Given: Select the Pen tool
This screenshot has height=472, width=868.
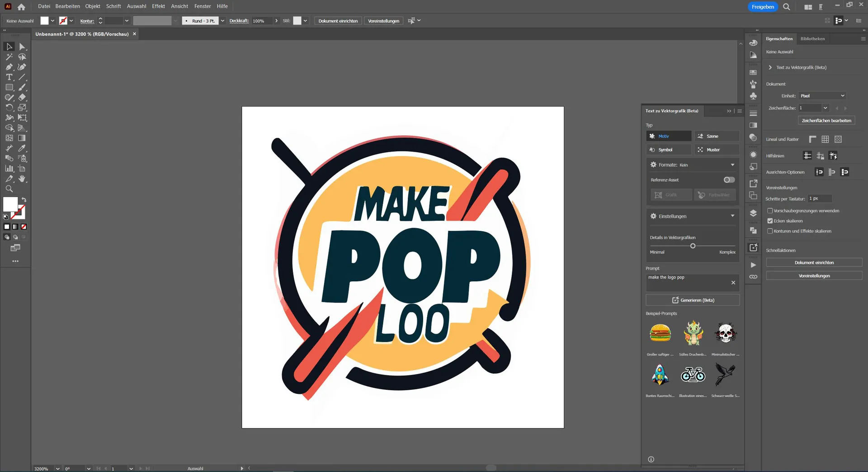Looking at the screenshot, I should (x=9, y=67).
